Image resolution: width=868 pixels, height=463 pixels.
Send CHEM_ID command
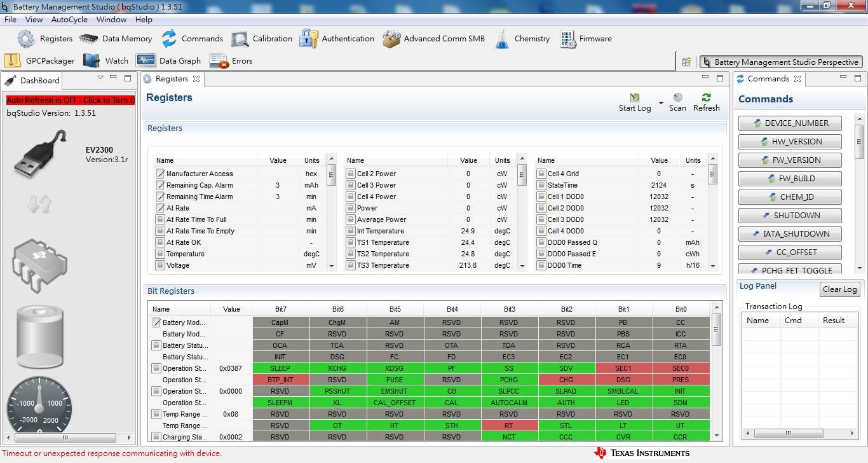(790, 197)
